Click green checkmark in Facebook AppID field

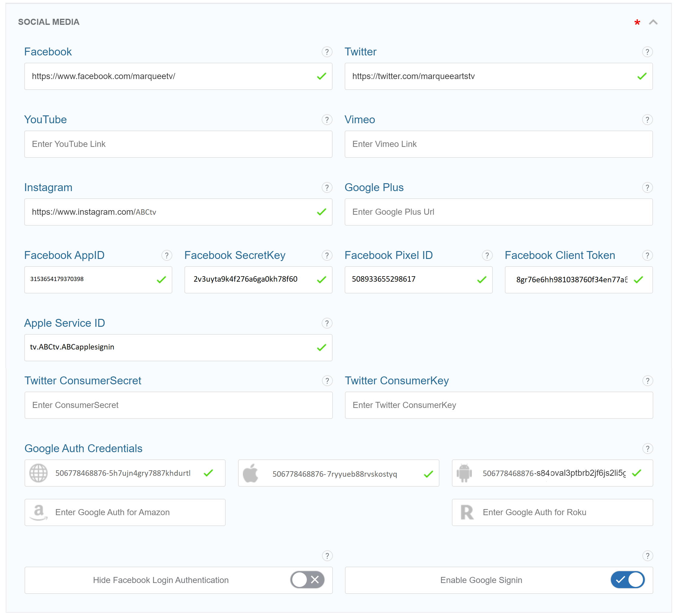(161, 280)
